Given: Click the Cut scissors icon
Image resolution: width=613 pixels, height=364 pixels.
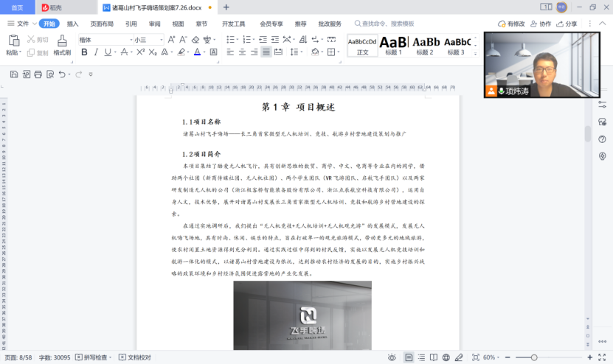Looking at the screenshot, I should [31, 39].
